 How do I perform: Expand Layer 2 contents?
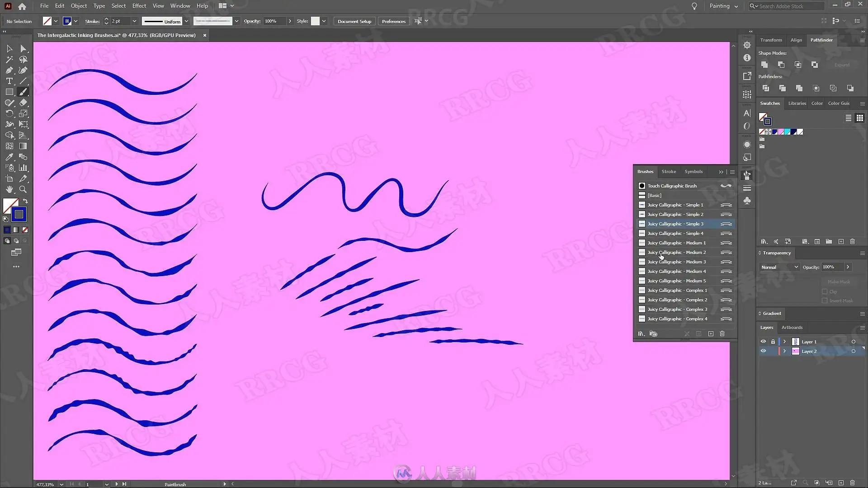pyautogui.click(x=785, y=351)
